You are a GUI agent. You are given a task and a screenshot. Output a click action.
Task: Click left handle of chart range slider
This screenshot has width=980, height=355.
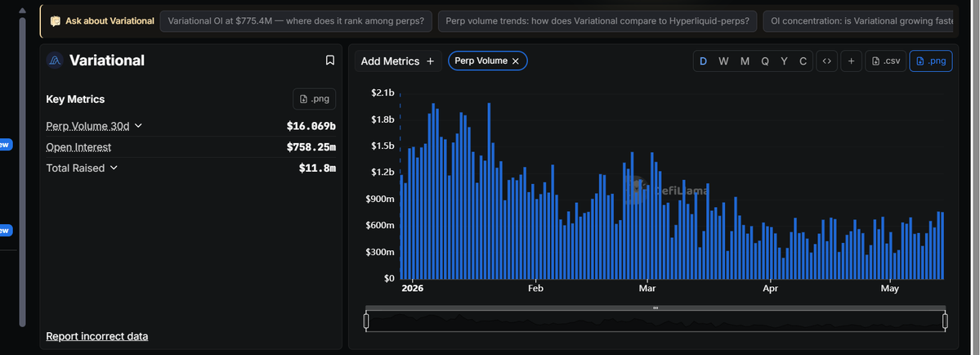[x=366, y=321]
